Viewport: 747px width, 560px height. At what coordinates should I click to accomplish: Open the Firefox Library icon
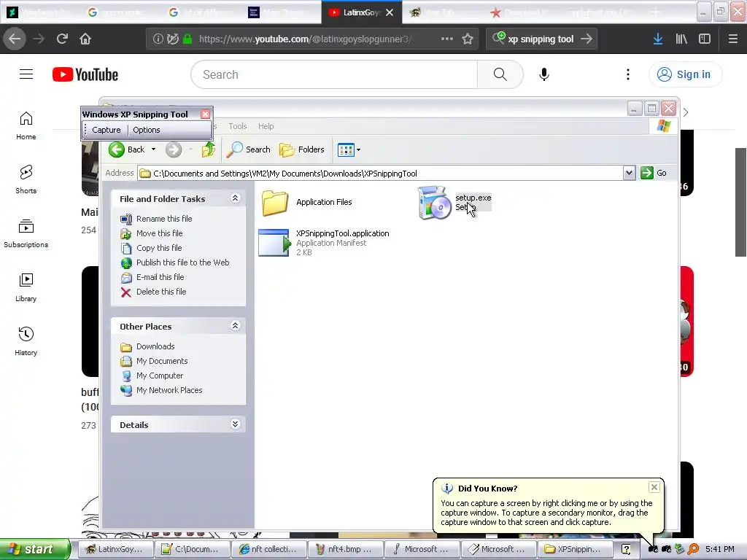(681, 39)
